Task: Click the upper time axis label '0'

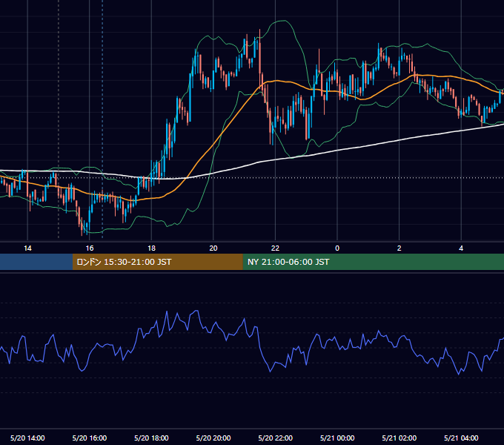Action: [x=337, y=248]
